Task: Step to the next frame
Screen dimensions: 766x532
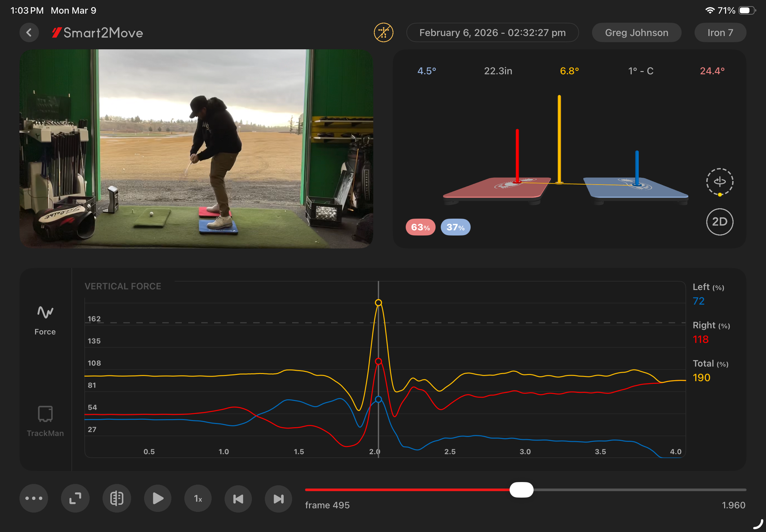Action: (x=278, y=498)
